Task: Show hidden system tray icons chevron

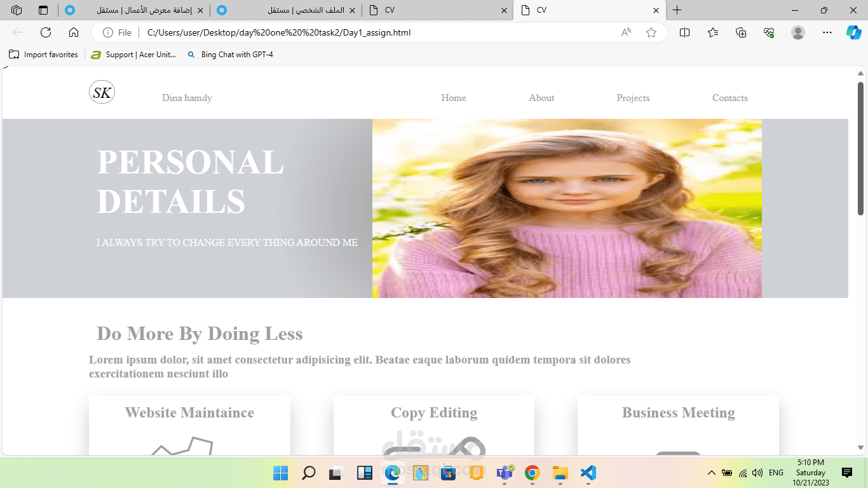Action: (x=712, y=473)
